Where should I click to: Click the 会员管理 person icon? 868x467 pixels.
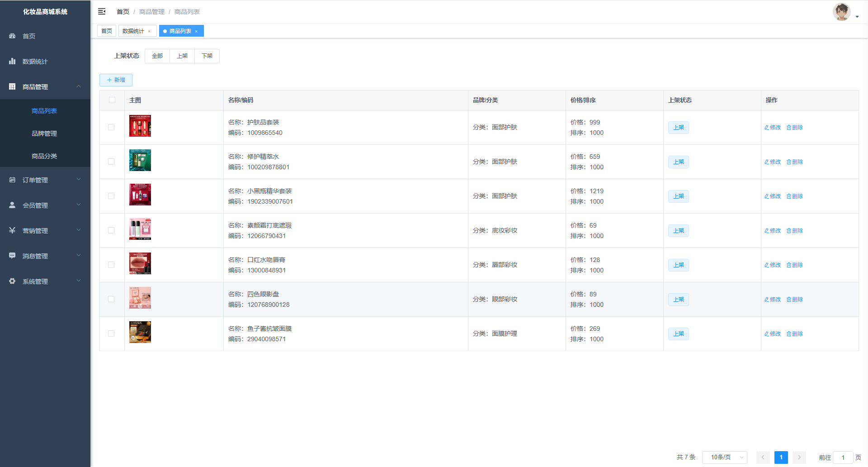point(12,205)
